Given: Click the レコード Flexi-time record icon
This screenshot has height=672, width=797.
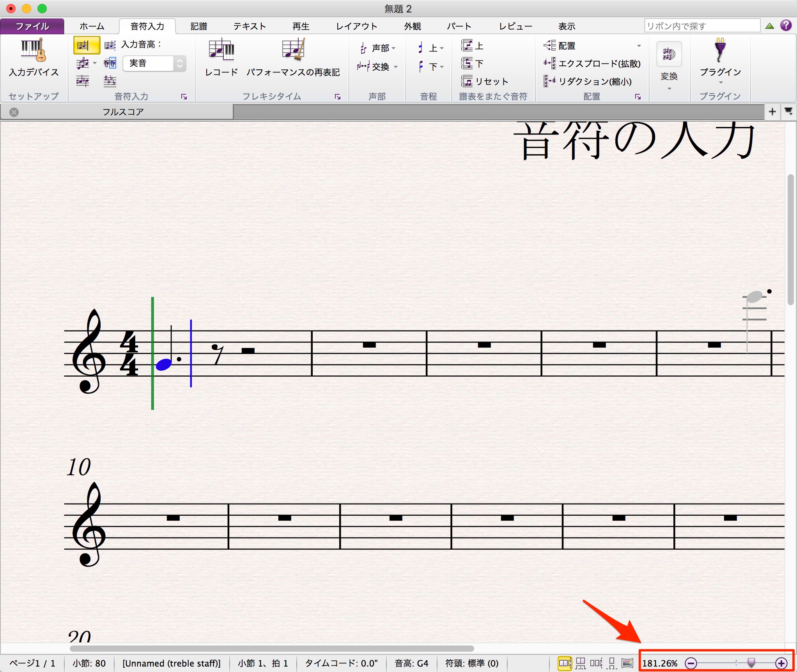Looking at the screenshot, I should coord(221,50).
